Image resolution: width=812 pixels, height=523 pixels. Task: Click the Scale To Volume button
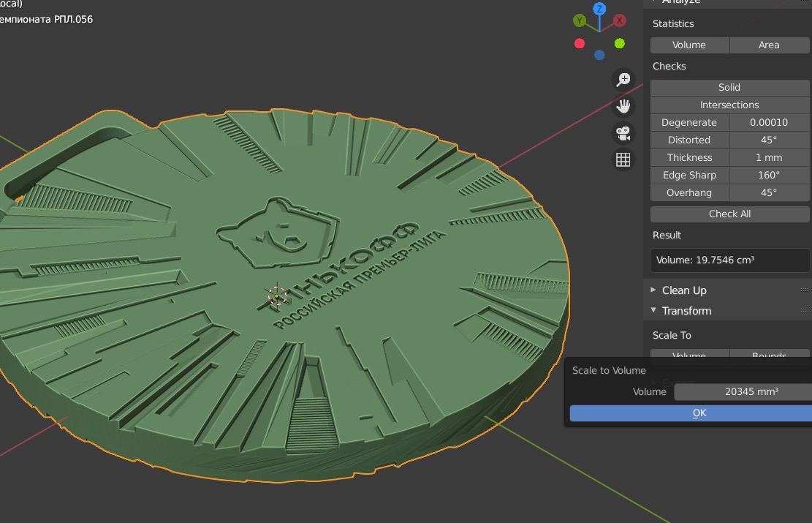[x=689, y=353]
